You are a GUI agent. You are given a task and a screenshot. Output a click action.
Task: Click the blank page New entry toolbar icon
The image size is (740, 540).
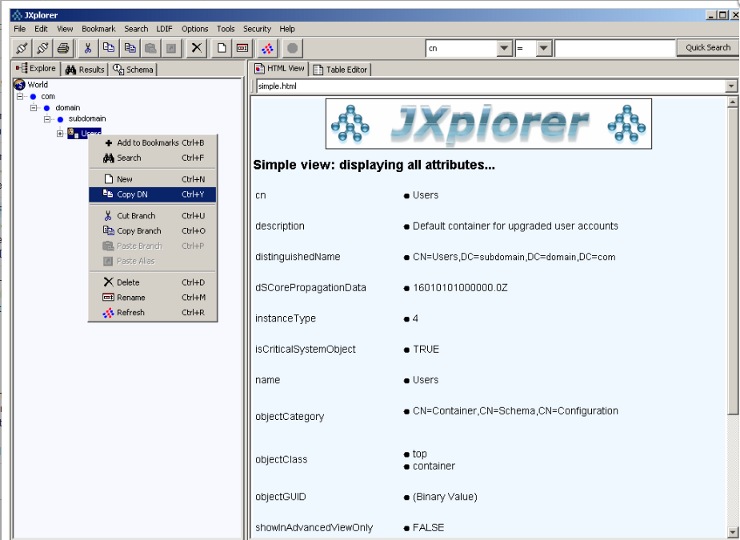click(x=221, y=48)
